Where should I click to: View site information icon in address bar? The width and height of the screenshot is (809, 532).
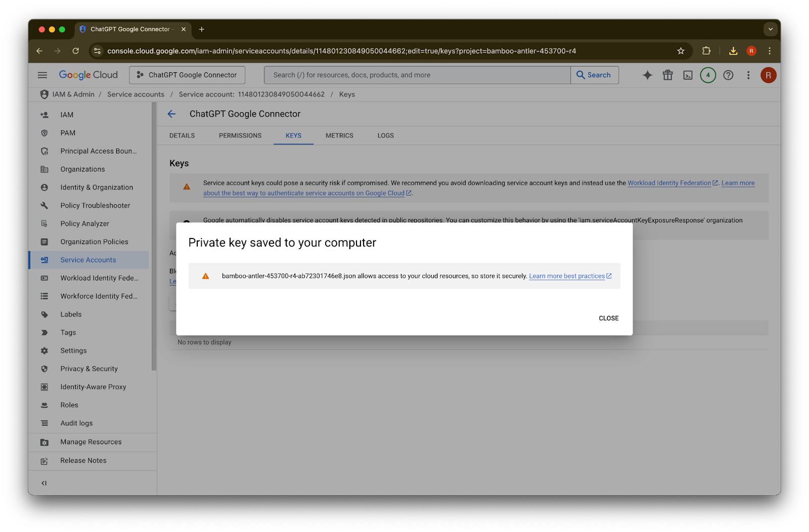98,51
